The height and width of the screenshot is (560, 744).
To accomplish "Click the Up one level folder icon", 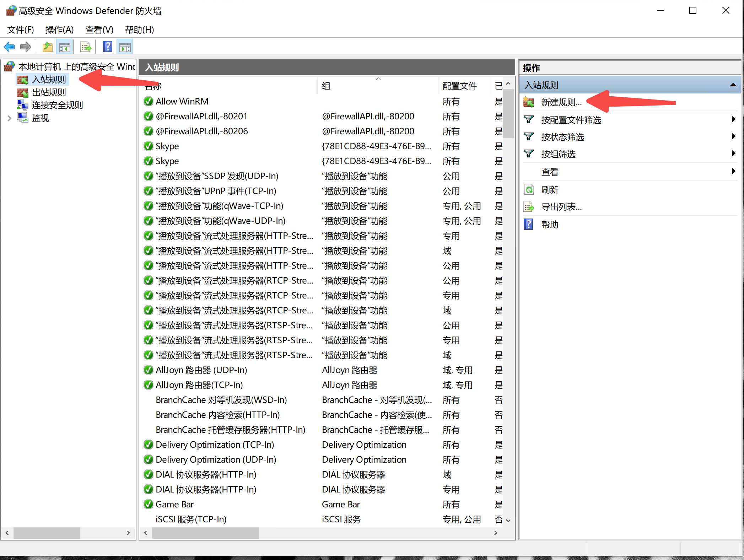I will (47, 47).
